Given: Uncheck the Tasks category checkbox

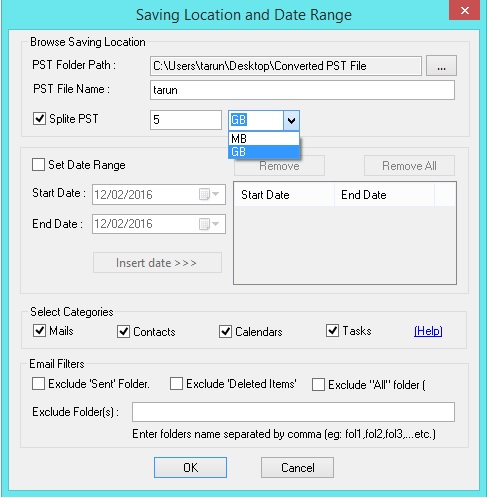Looking at the screenshot, I should coord(332,330).
